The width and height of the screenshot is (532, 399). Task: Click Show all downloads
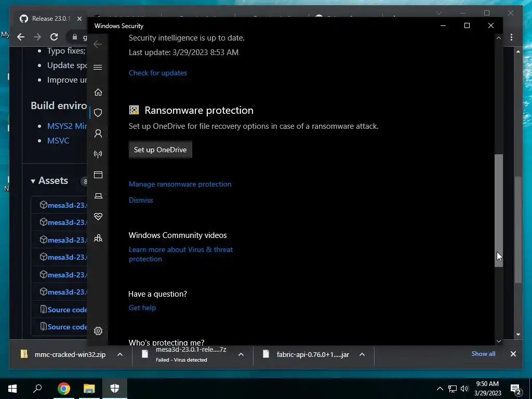pyautogui.click(x=483, y=353)
